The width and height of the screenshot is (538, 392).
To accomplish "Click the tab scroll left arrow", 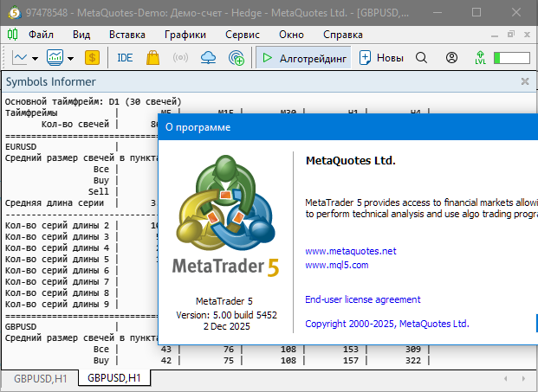I will tap(505, 379).
